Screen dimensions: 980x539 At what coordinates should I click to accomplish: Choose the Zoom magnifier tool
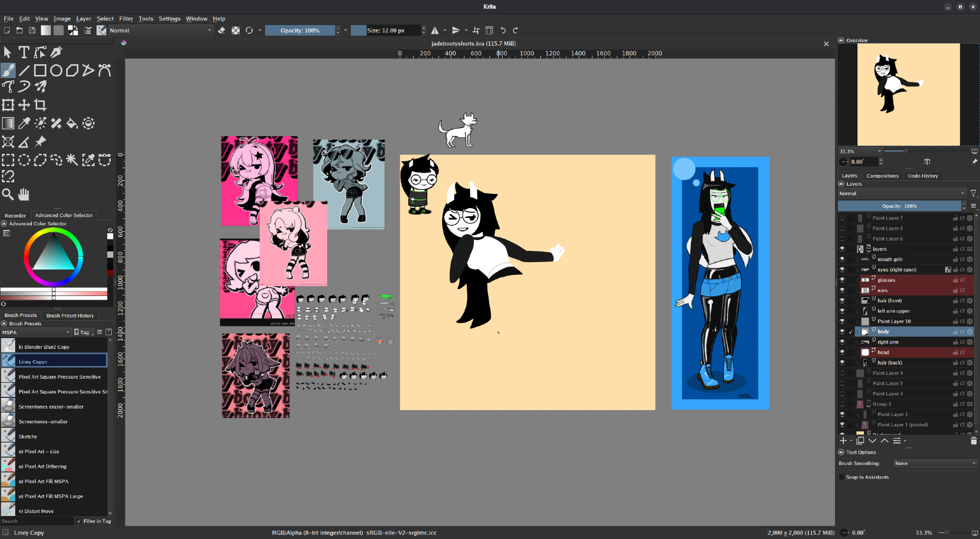coord(8,195)
